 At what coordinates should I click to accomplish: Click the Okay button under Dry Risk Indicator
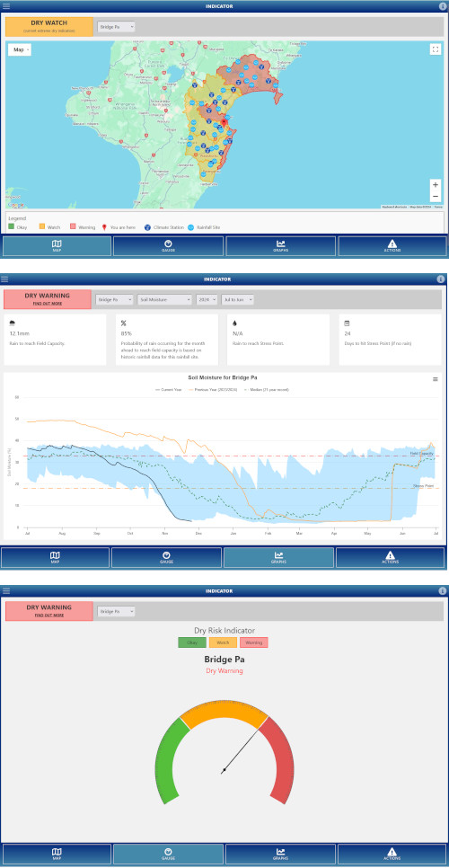click(x=192, y=642)
